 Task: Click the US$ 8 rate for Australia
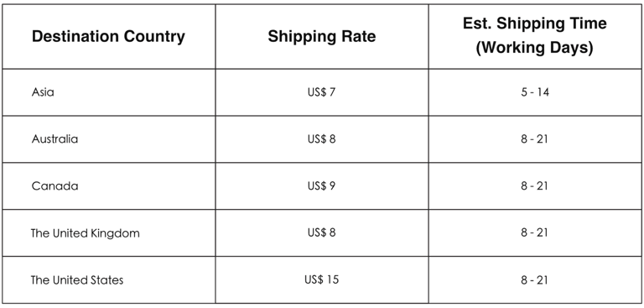click(322, 139)
